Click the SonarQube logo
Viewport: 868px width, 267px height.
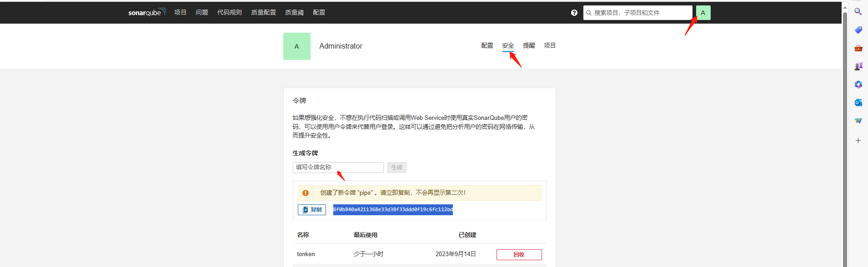[146, 12]
